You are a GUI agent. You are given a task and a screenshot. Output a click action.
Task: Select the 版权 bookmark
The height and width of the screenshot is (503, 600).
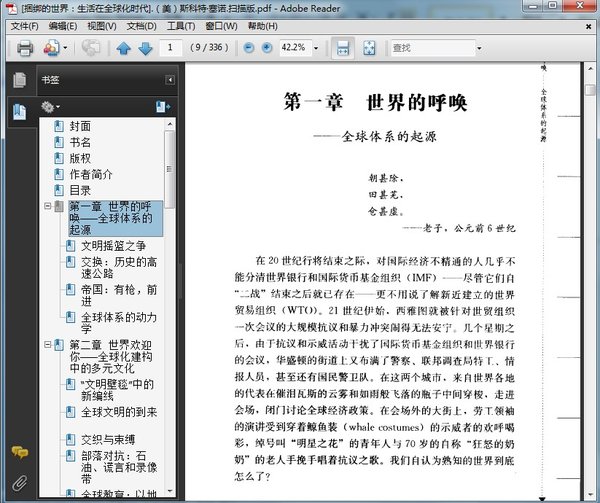(x=80, y=158)
